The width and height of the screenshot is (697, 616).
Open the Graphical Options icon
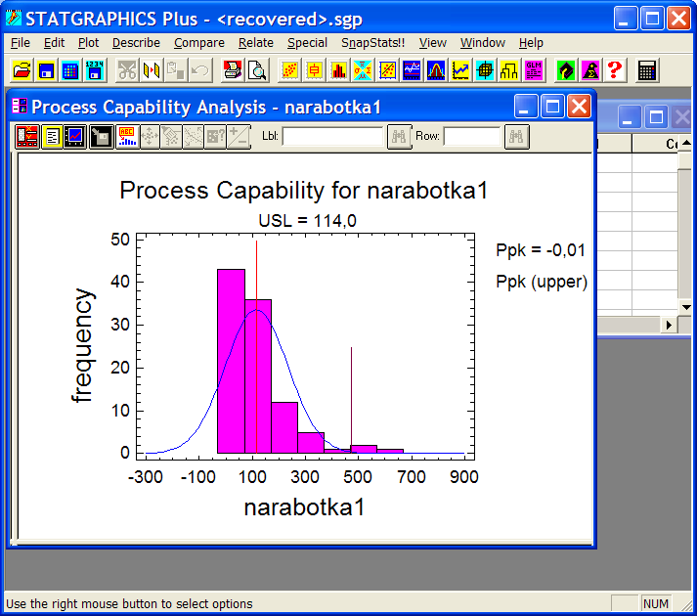pos(74,137)
